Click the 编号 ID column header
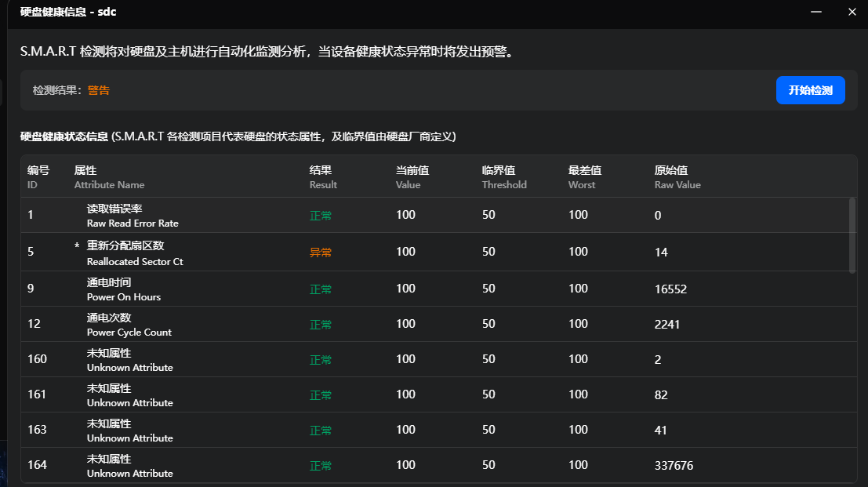This screenshot has height=487, width=868. coord(38,177)
